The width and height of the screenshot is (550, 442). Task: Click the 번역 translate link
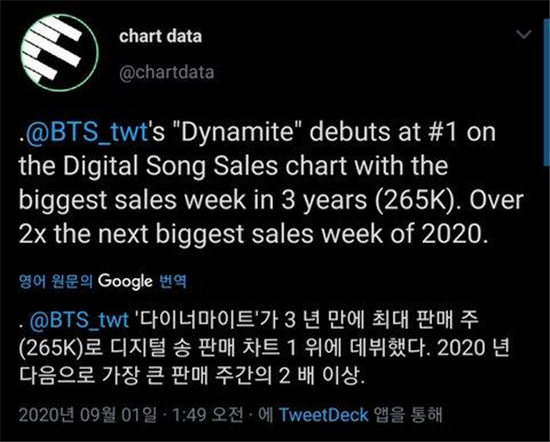173,281
